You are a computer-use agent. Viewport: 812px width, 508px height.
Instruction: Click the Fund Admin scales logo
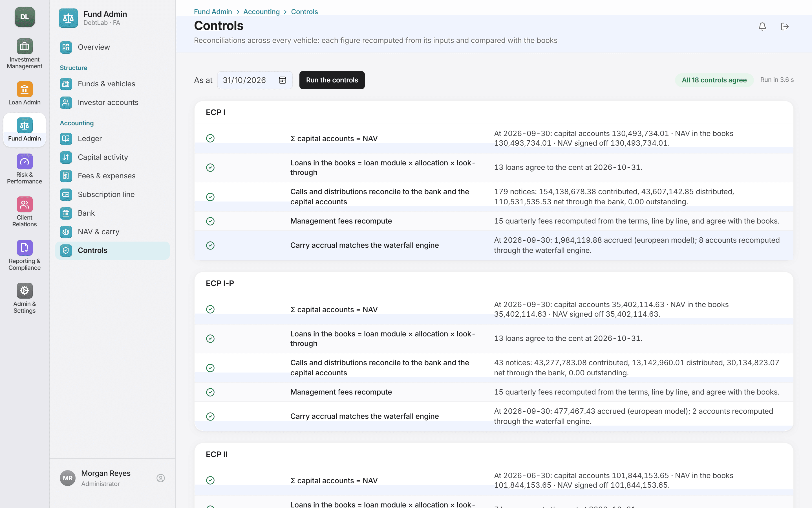click(x=68, y=18)
